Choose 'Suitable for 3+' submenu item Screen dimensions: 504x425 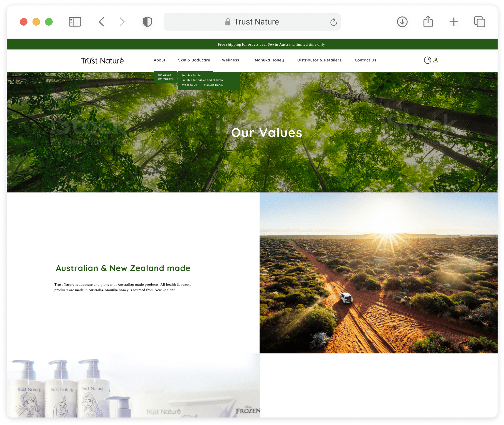coord(191,75)
